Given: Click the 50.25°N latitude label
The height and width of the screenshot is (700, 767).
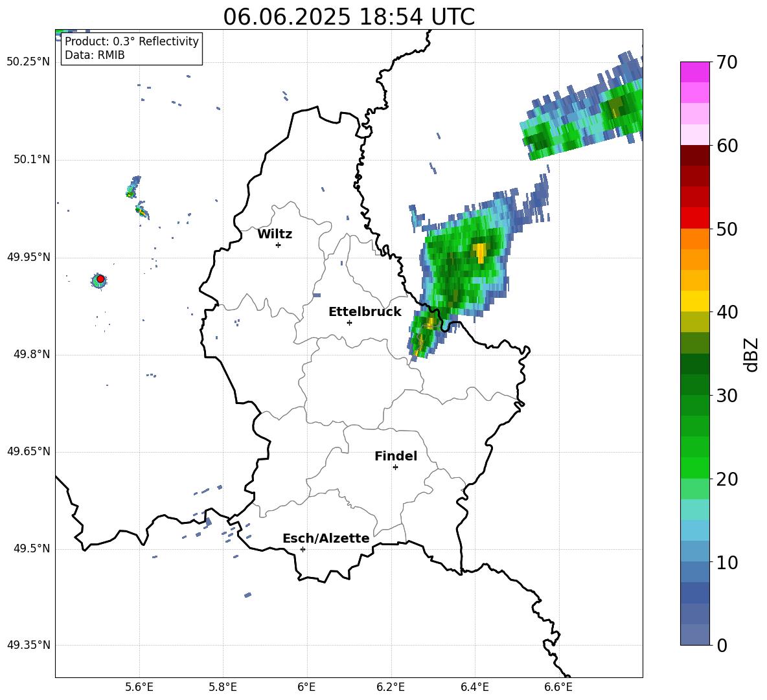Looking at the screenshot, I should [x=29, y=62].
